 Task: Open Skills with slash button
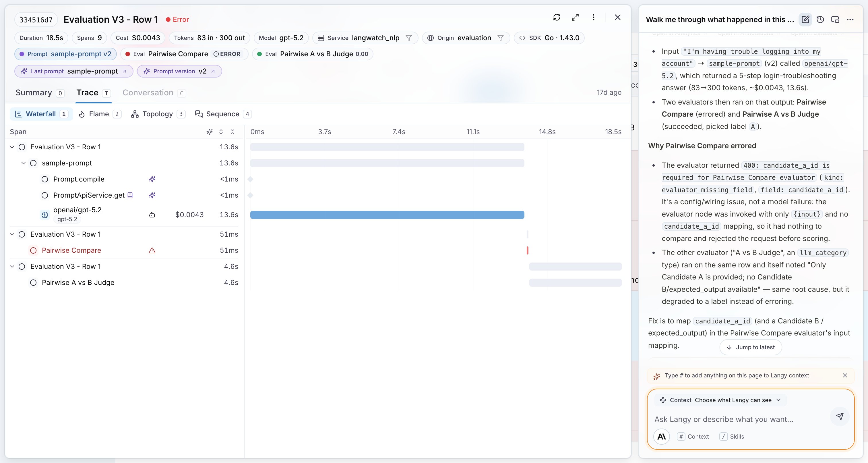[732, 437]
